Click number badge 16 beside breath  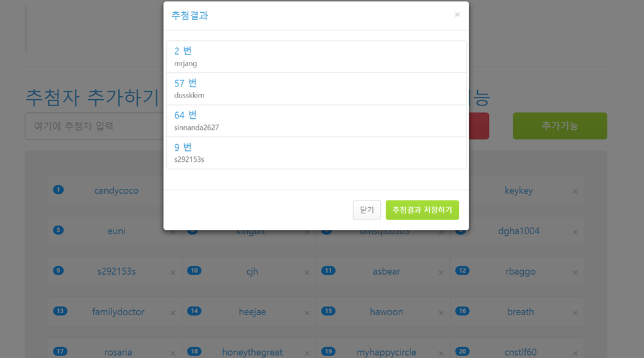coord(462,311)
